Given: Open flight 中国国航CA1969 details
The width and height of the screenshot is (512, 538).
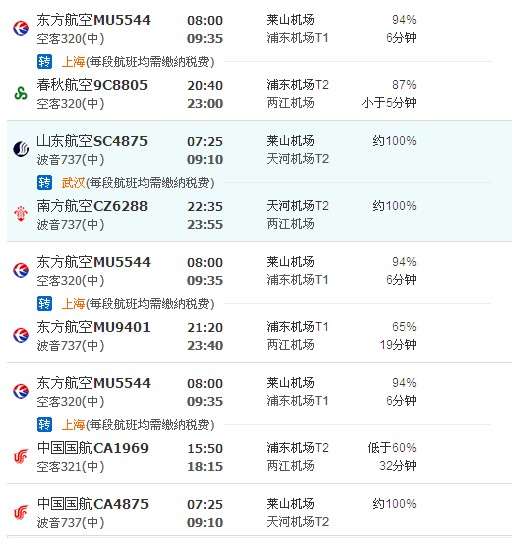Looking at the screenshot, I should pos(93,448).
